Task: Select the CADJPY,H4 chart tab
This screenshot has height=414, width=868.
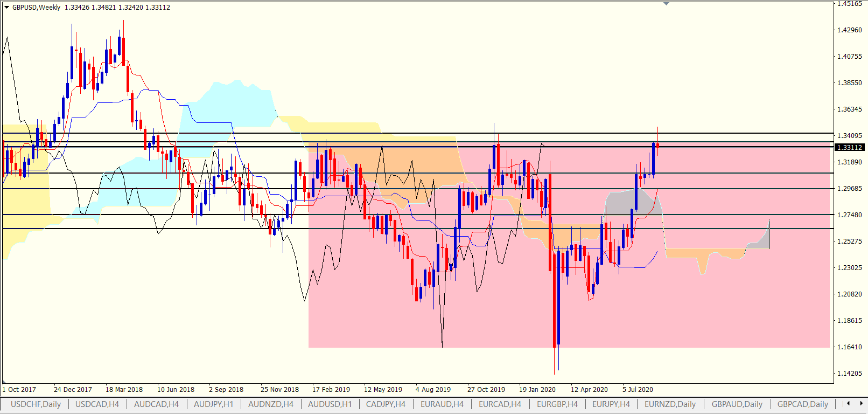Action: click(386, 404)
